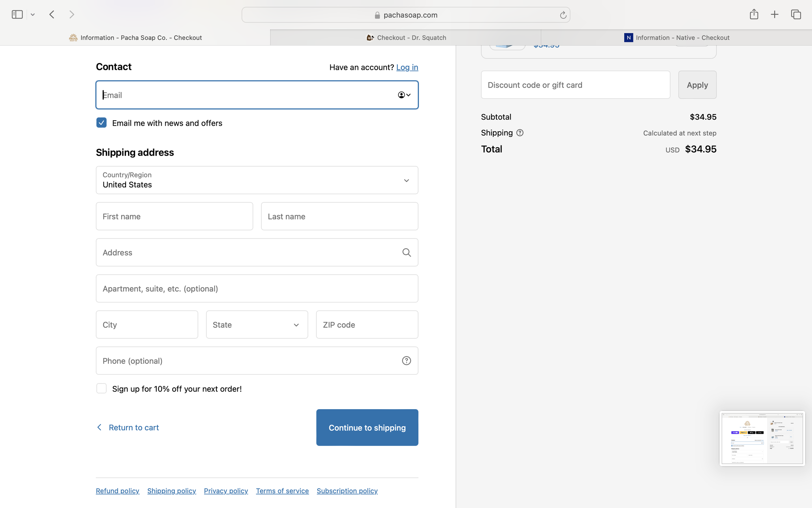This screenshot has width=812, height=508.
Task: Click the Shipping info question mark icon
Action: [520, 133]
